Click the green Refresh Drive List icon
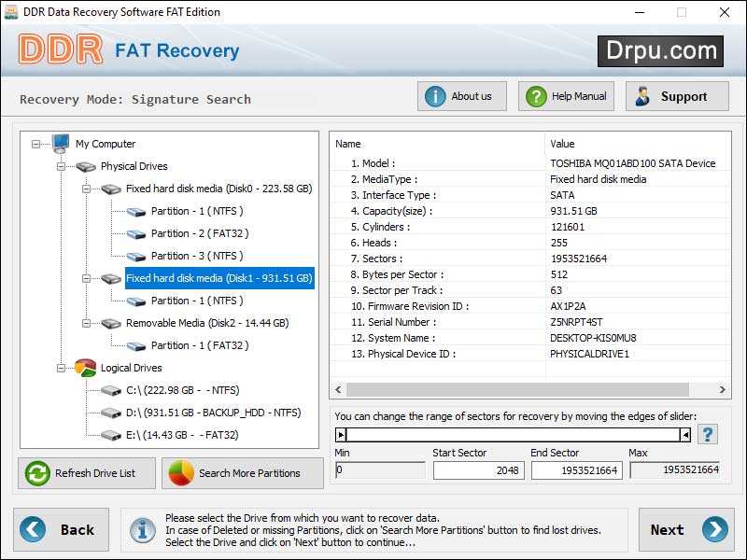This screenshot has height=560, width=747. click(35, 473)
